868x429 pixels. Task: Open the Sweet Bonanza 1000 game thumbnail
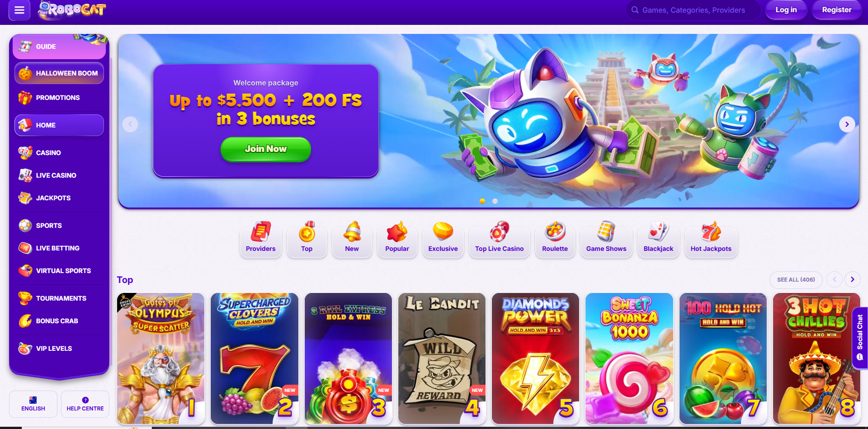coord(629,358)
